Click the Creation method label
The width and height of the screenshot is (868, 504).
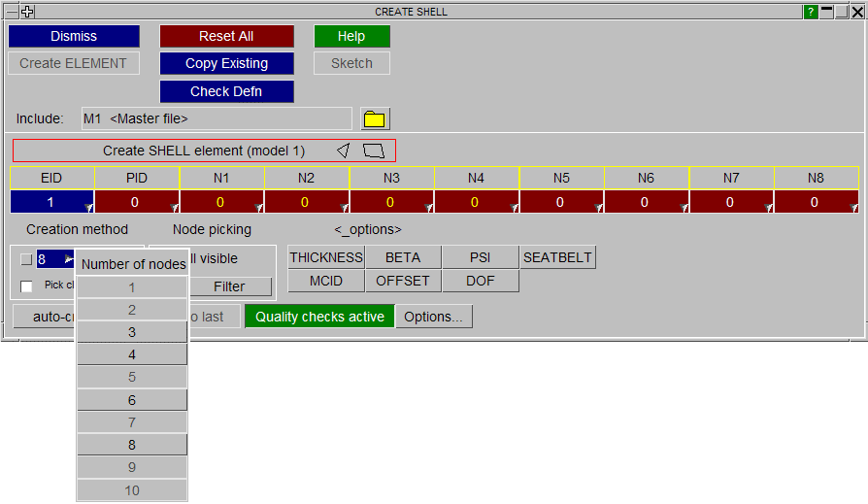tap(77, 229)
